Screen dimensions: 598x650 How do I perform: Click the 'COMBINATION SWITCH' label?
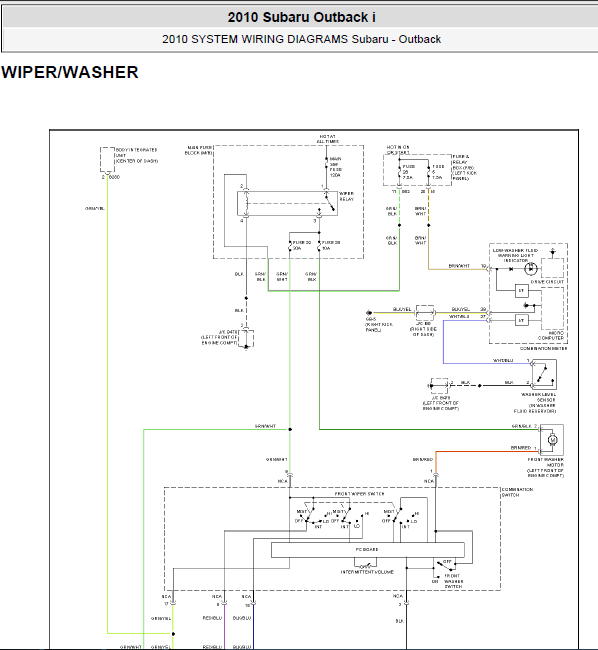[x=517, y=492]
